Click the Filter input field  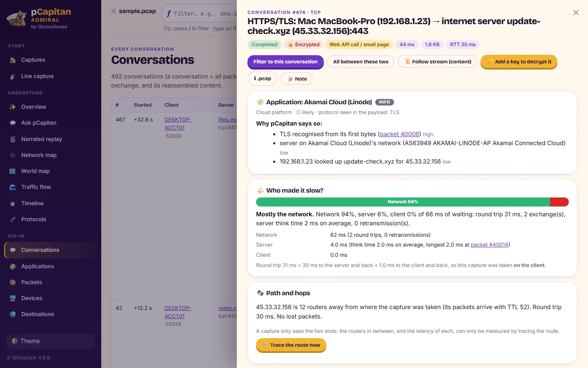point(200,13)
